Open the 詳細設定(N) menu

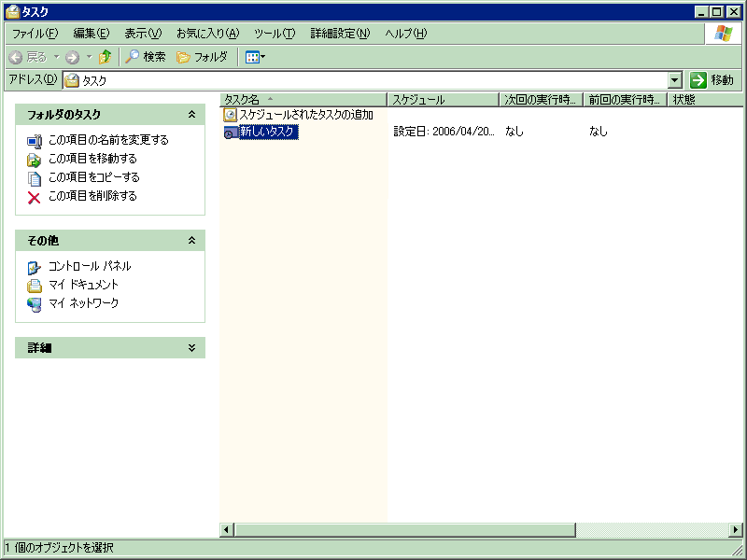[340, 34]
